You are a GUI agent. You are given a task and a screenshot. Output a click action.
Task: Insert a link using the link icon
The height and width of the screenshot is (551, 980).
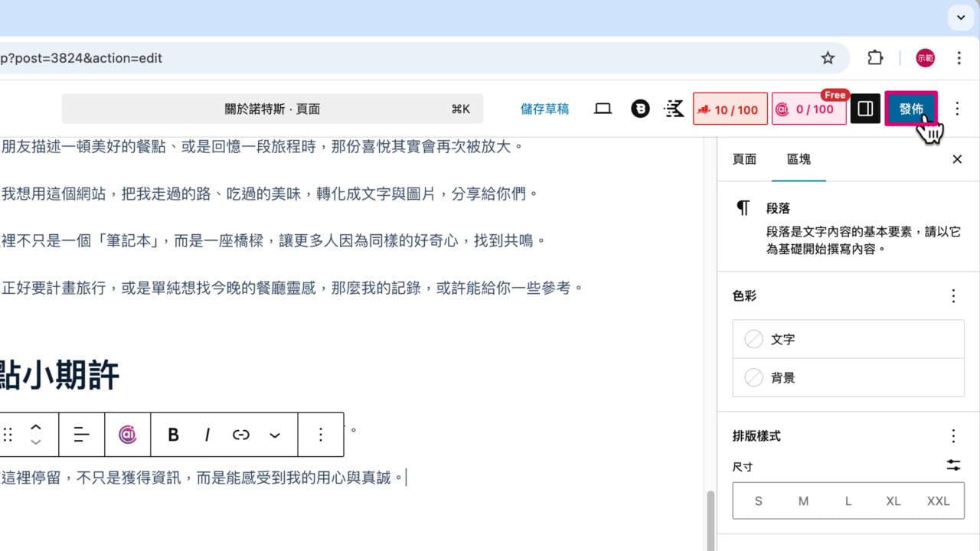tap(241, 435)
